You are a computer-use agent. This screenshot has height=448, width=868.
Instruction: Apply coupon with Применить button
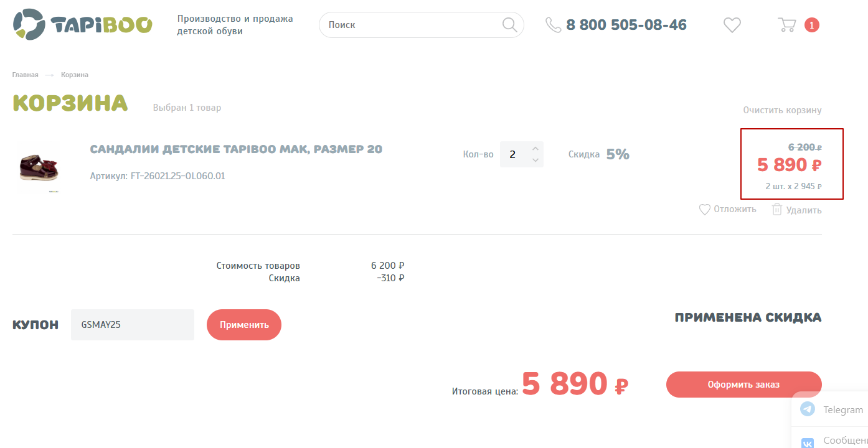click(244, 325)
